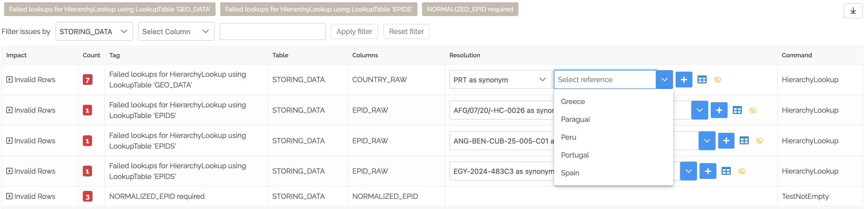This screenshot has height=209, width=868.
Task: Hide the ANG-BEN-CUB-25-005-C01 issue
Action: pyautogui.click(x=759, y=141)
